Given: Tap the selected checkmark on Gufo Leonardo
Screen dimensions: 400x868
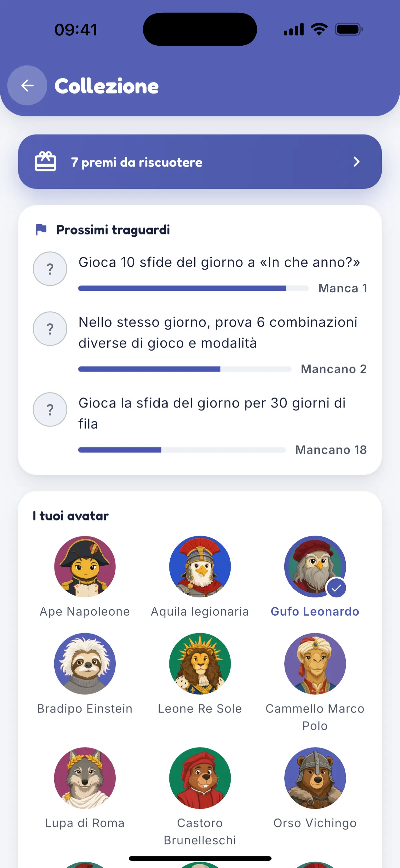Looking at the screenshot, I should [336, 588].
